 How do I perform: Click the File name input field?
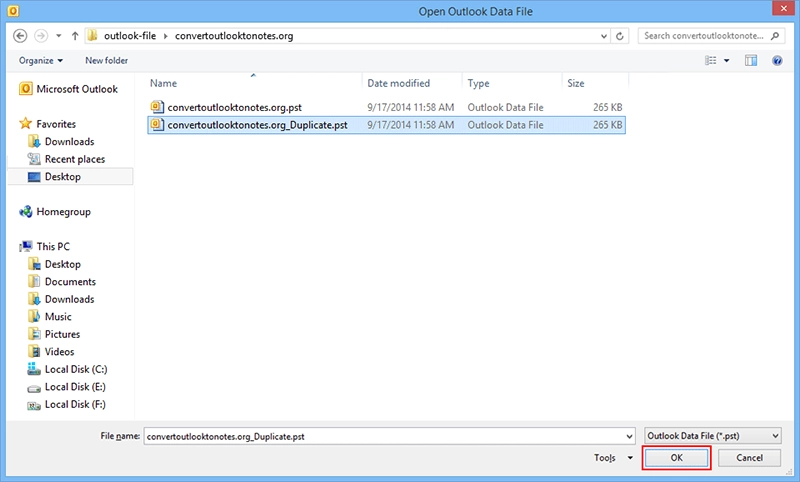(x=384, y=437)
